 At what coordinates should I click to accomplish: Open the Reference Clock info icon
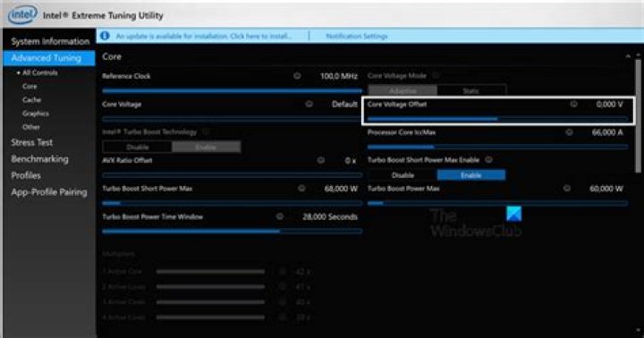click(297, 76)
